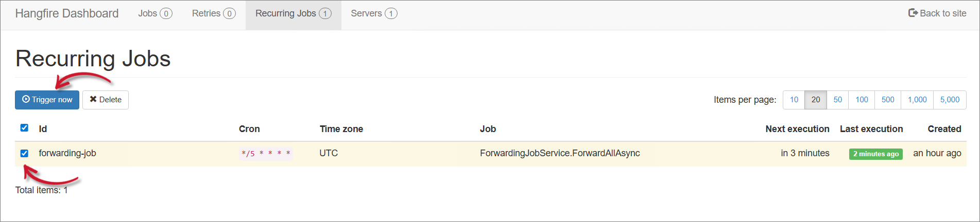Viewport: 980px width, 222px height.
Task: Set items per page to 10
Action: (x=794, y=100)
